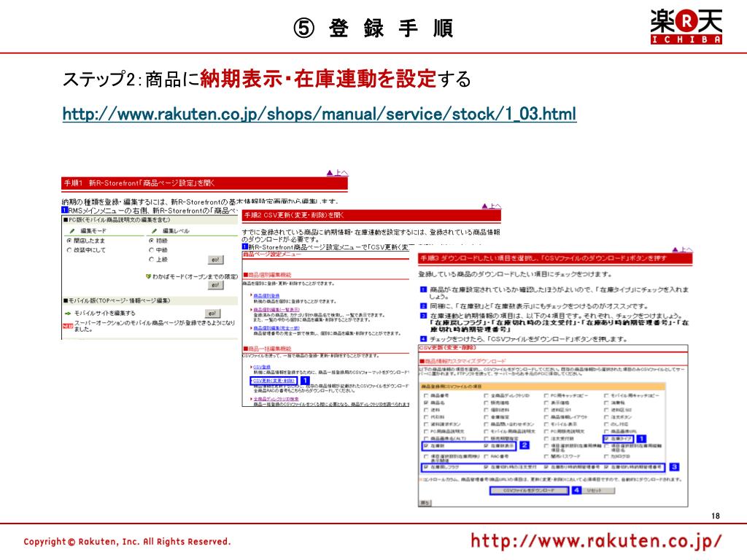
Task: Toggle the 在庫数 checkbox
Action: [426, 446]
